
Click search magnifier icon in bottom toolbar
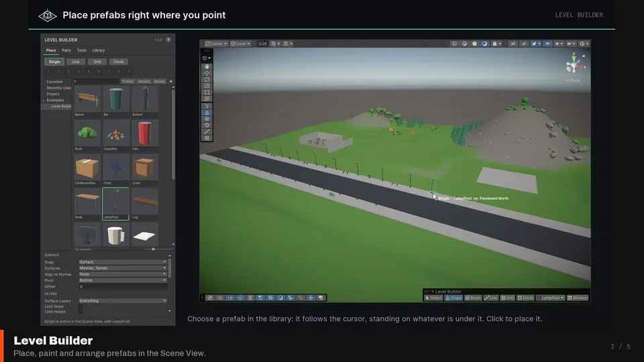301,298
